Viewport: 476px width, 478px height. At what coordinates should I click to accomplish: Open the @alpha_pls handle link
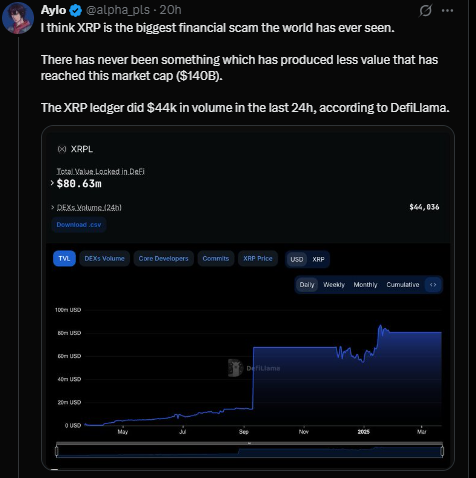click(118, 10)
